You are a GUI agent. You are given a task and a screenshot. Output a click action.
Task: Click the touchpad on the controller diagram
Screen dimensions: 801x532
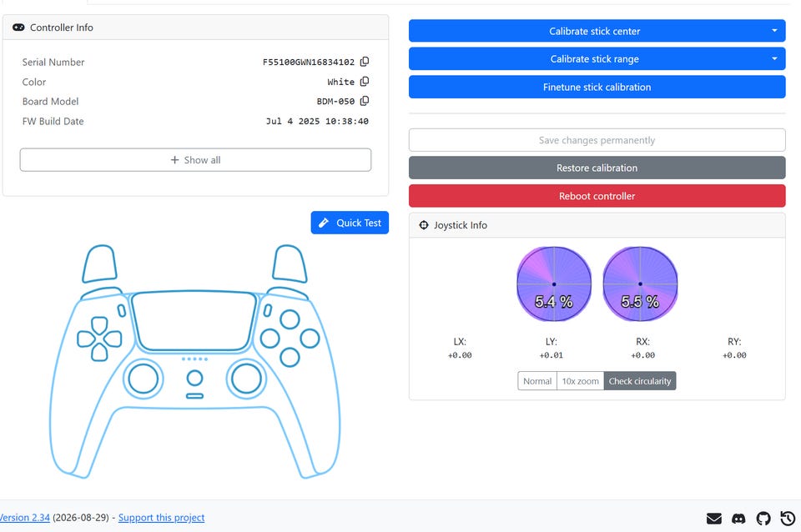point(194,321)
